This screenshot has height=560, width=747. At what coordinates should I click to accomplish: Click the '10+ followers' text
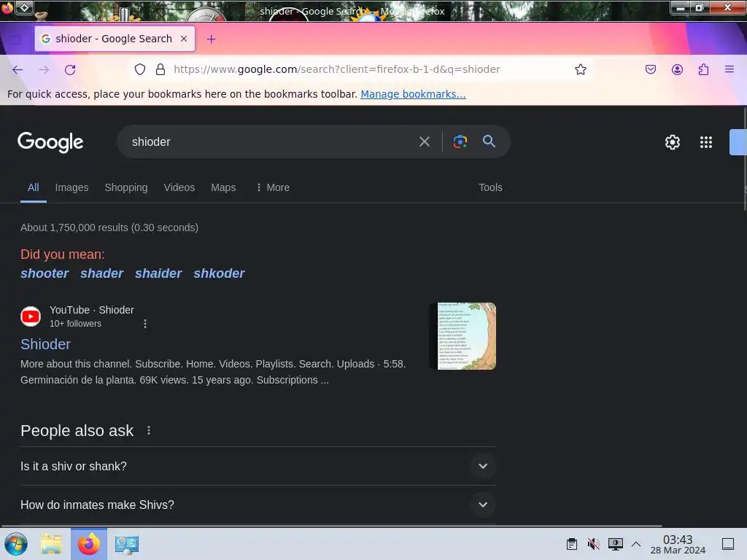[75, 324]
